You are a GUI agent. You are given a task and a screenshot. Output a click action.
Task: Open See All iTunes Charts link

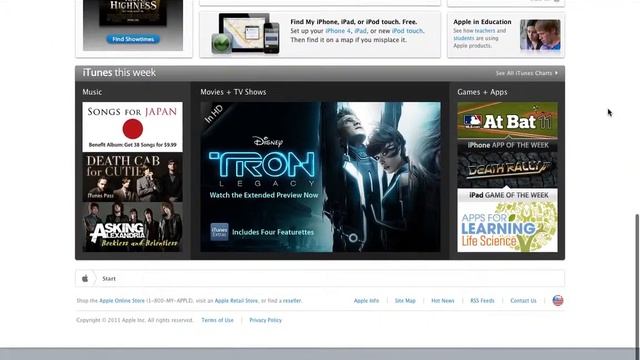click(527, 73)
